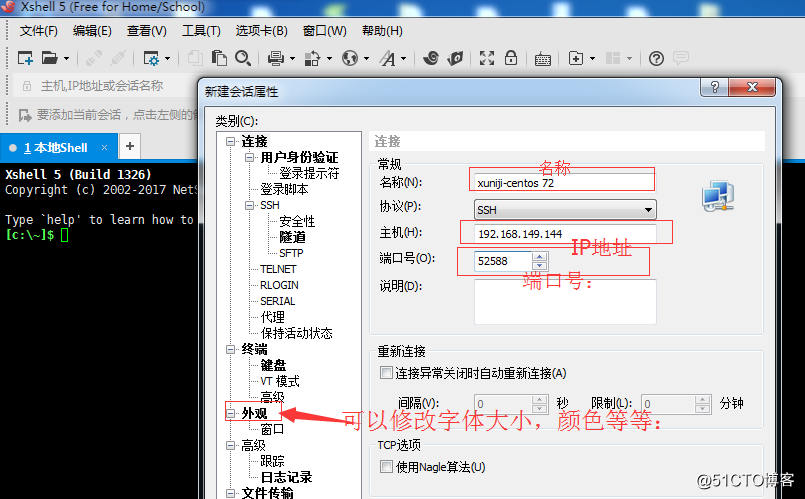
Task: Collapse the 连接 tree node
Action: point(231,142)
